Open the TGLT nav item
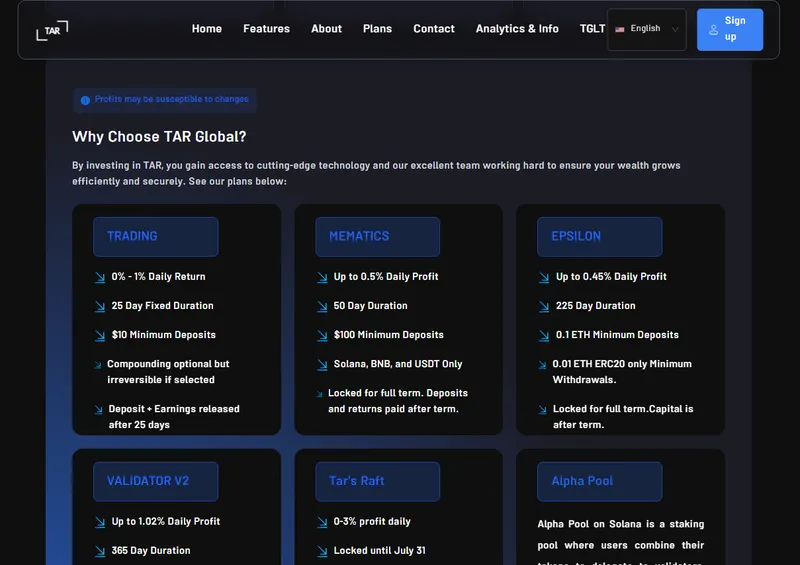The image size is (800, 565). point(592,29)
